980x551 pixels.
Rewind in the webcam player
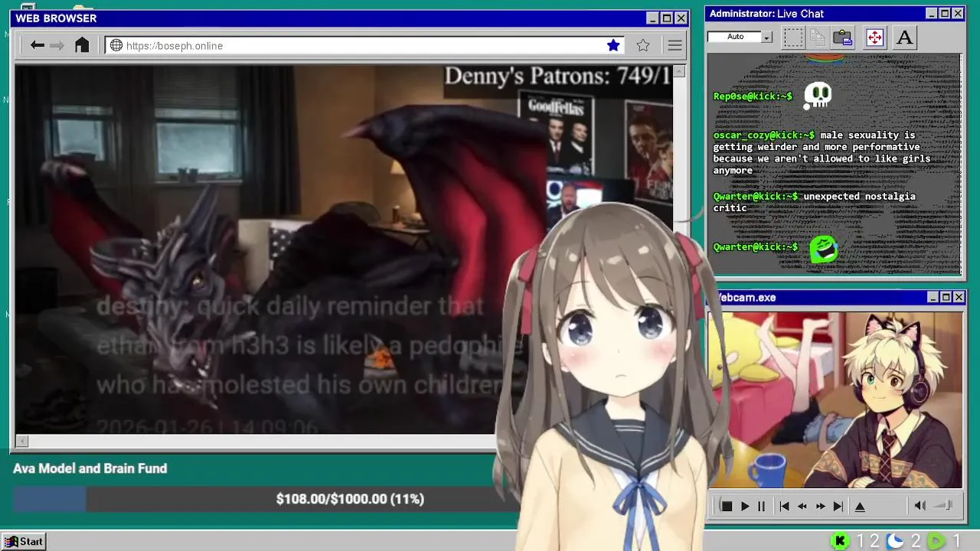(802, 506)
